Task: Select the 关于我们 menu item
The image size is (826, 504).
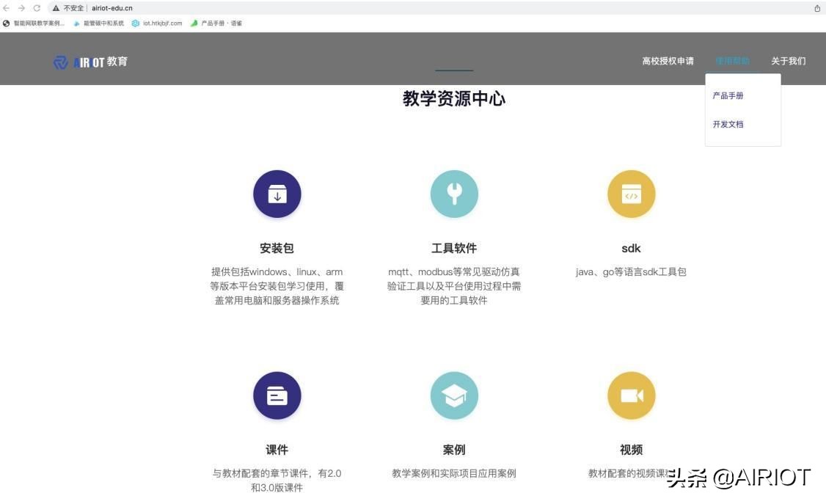Action: pyautogui.click(x=788, y=61)
